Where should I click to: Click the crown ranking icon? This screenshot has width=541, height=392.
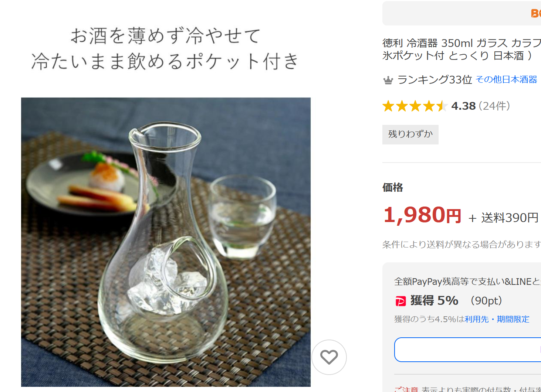(388, 80)
